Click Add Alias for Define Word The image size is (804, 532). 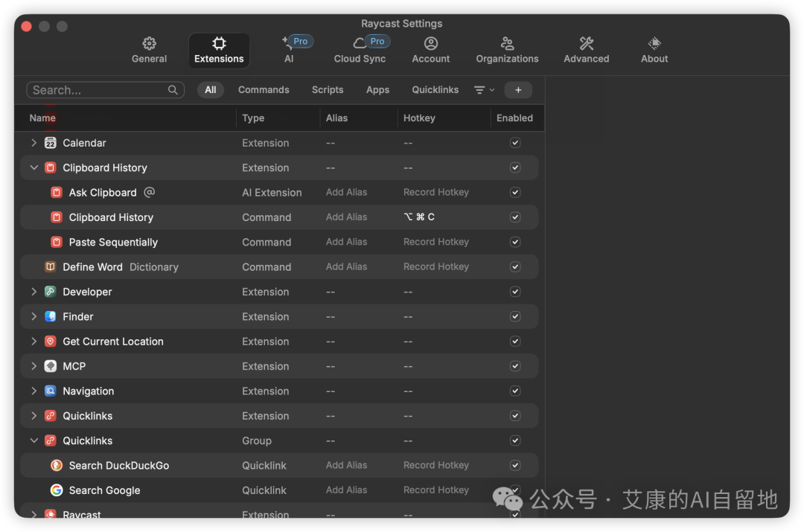347,266
